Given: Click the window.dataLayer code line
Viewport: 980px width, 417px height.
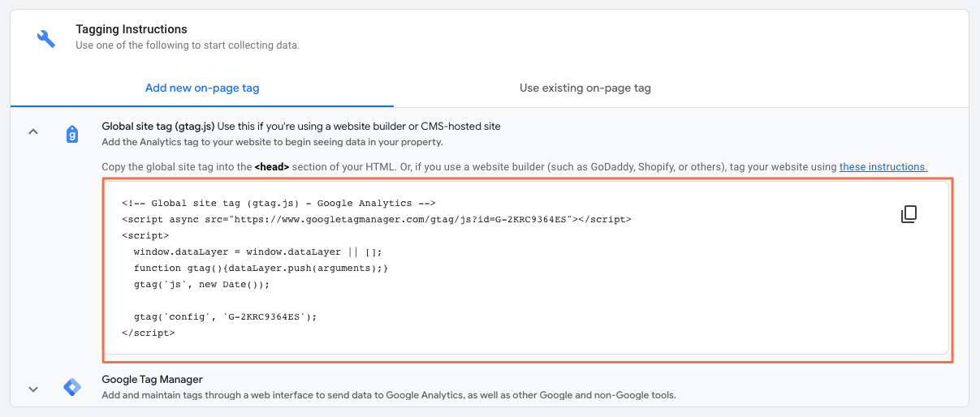Looking at the screenshot, I should click(257, 251).
